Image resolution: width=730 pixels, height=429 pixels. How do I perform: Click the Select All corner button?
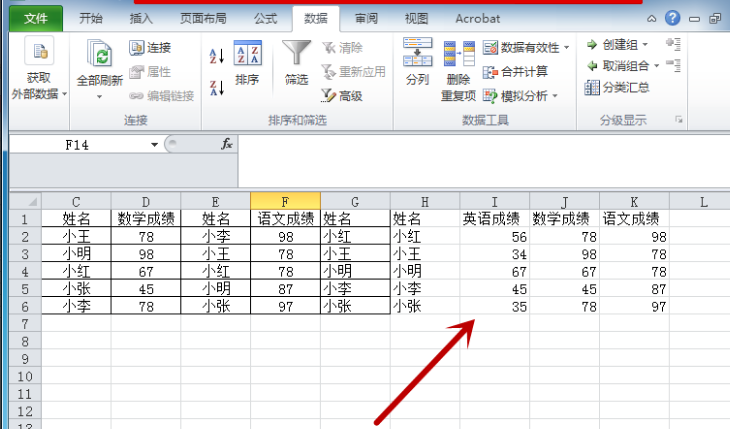coord(26,201)
